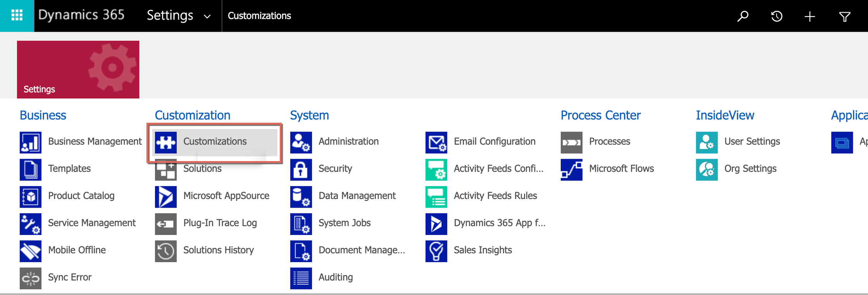Screen dimensions: 868x295
Task: Open Mobile Offline link
Action: 77,250
